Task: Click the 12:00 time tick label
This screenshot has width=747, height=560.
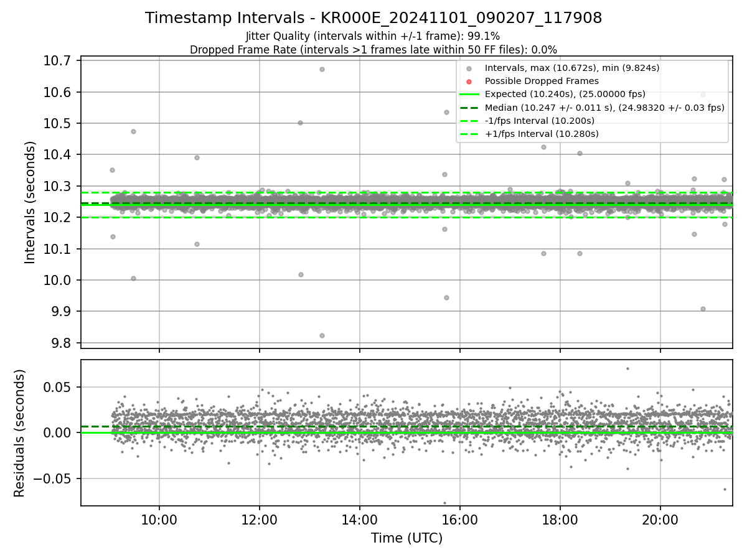Action: pos(260,520)
